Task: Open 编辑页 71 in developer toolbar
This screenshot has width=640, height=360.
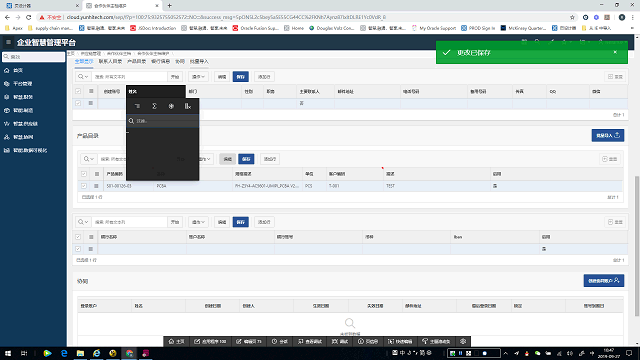Action: tap(249, 341)
